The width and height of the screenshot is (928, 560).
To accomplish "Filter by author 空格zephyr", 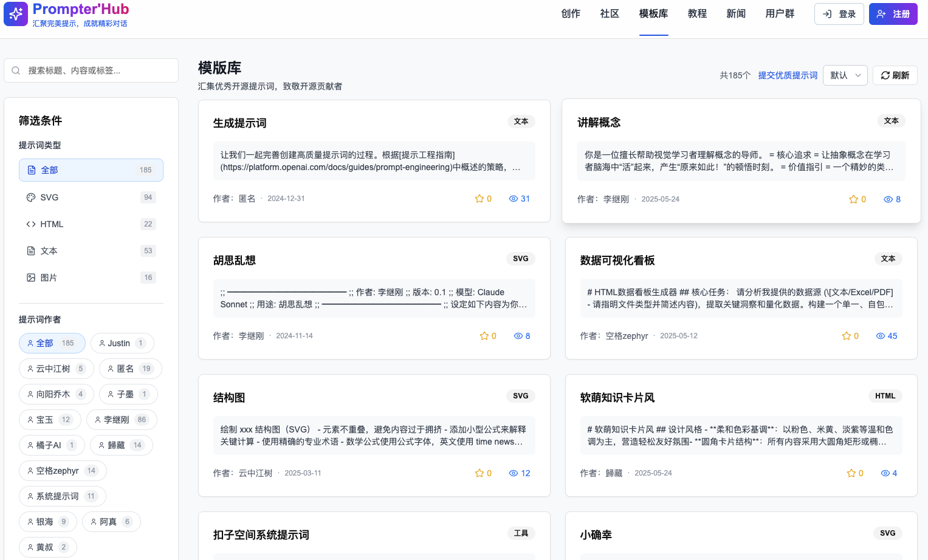I will pos(63,471).
